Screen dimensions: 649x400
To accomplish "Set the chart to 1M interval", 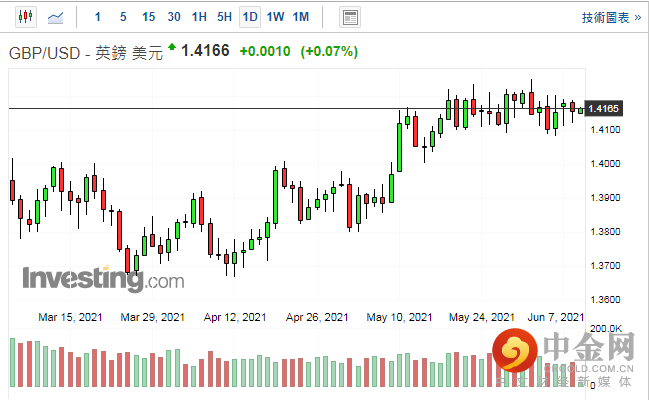I will 301,17.
